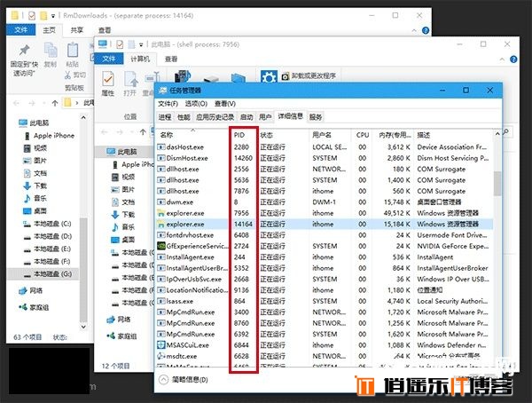Open help icon in RmDownloads window

[426, 30]
